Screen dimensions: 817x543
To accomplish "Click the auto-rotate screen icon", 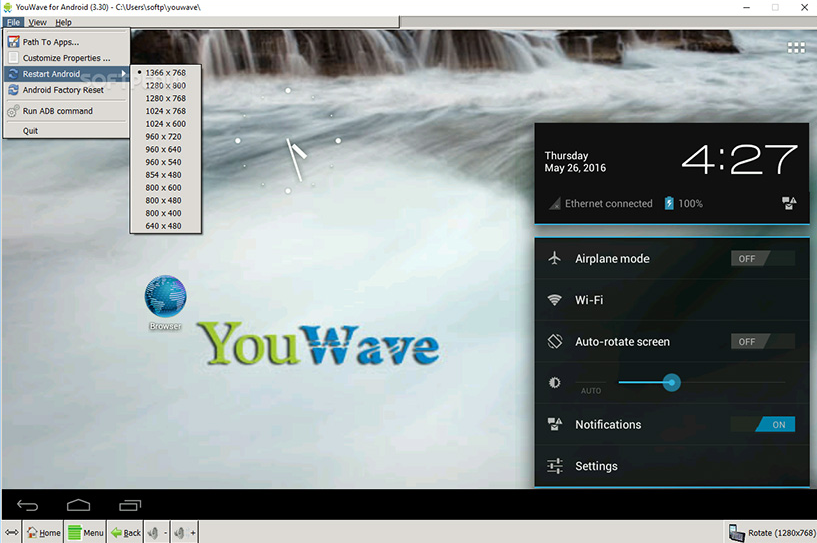I will click(554, 341).
